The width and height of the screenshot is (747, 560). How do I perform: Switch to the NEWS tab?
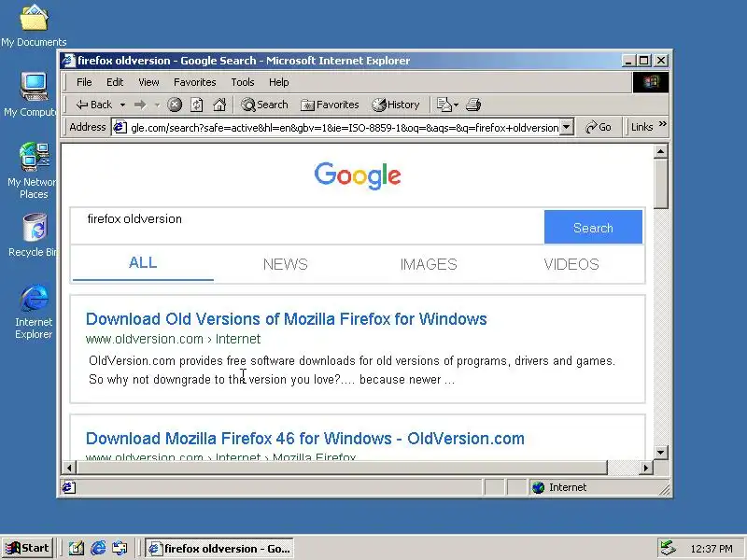coord(286,264)
